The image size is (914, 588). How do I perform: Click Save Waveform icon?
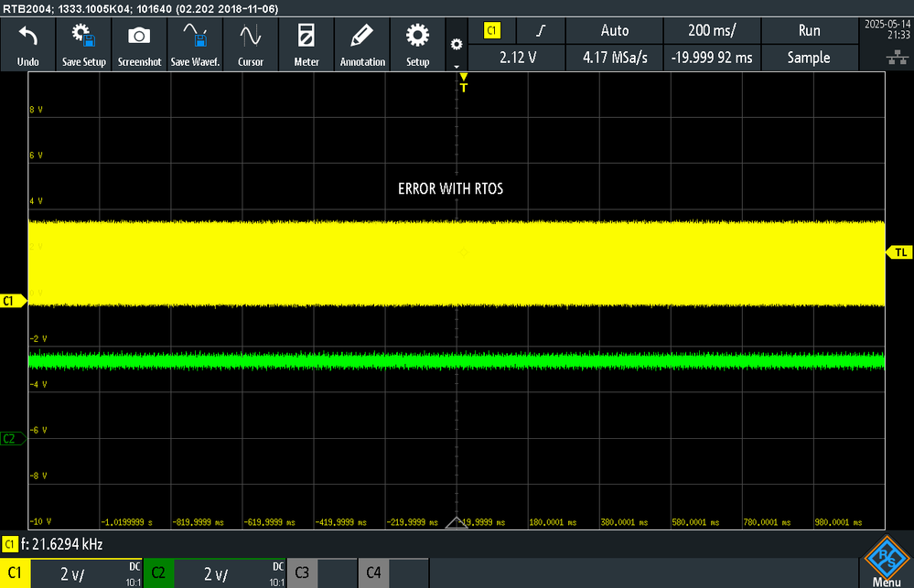coord(195,45)
